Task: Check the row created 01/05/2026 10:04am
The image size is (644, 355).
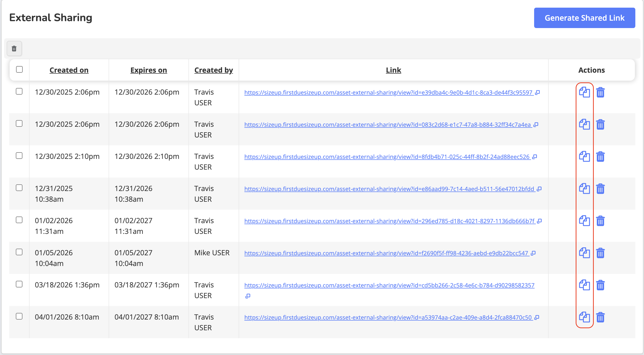Action: [19, 252]
